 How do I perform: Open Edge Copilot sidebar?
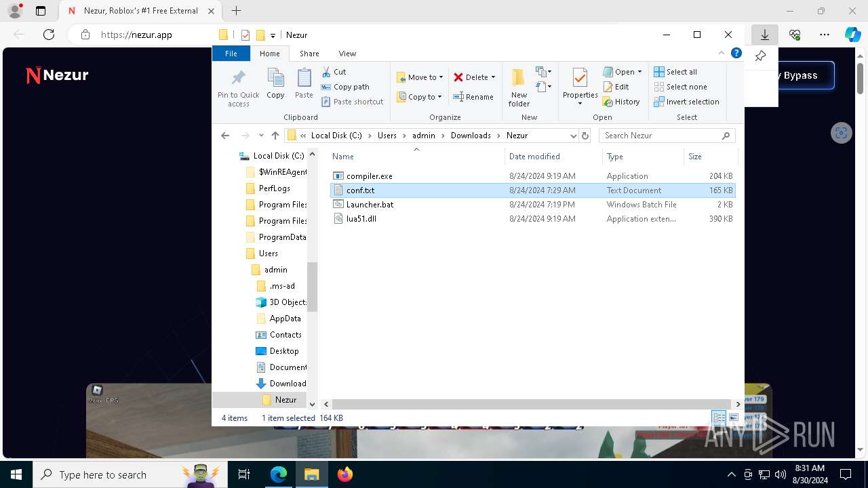[852, 35]
